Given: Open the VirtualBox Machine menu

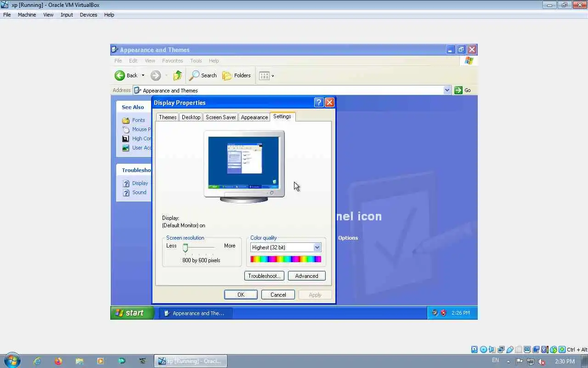Looking at the screenshot, I should (x=27, y=15).
